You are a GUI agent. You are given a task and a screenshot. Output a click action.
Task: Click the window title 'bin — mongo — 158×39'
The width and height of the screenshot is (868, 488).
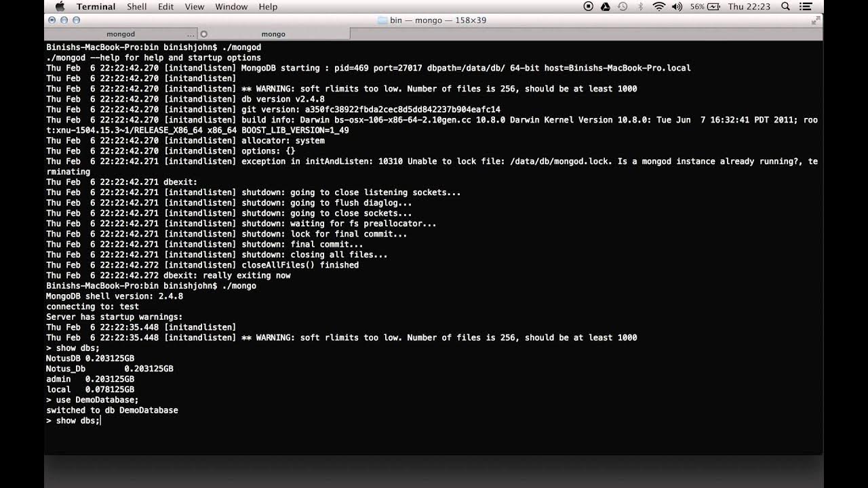click(438, 20)
